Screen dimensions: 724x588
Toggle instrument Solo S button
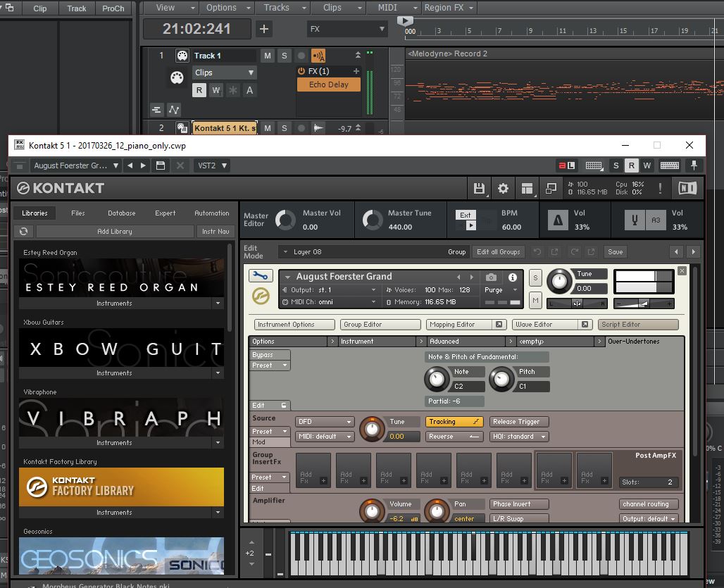535,278
